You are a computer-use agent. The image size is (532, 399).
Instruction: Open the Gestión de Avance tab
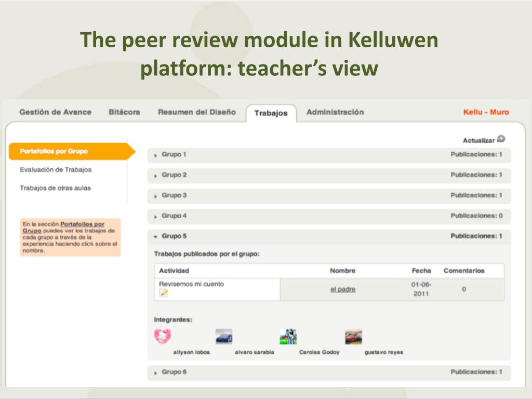pyautogui.click(x=55, y=112)
